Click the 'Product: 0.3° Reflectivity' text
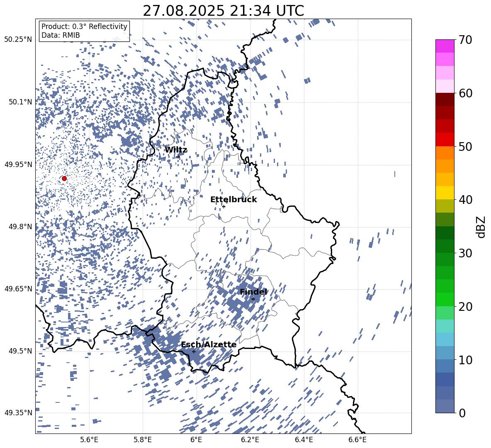This screenshot has height=448, width=491. (84, 26)
